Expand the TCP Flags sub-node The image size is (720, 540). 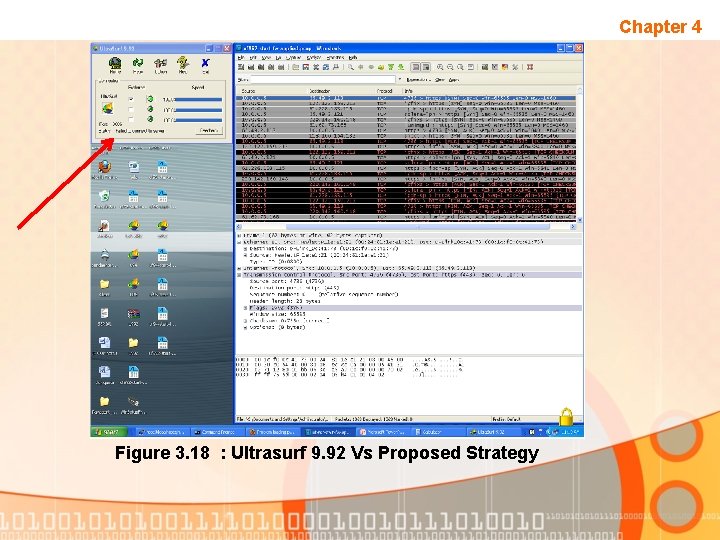coord(246,308)
